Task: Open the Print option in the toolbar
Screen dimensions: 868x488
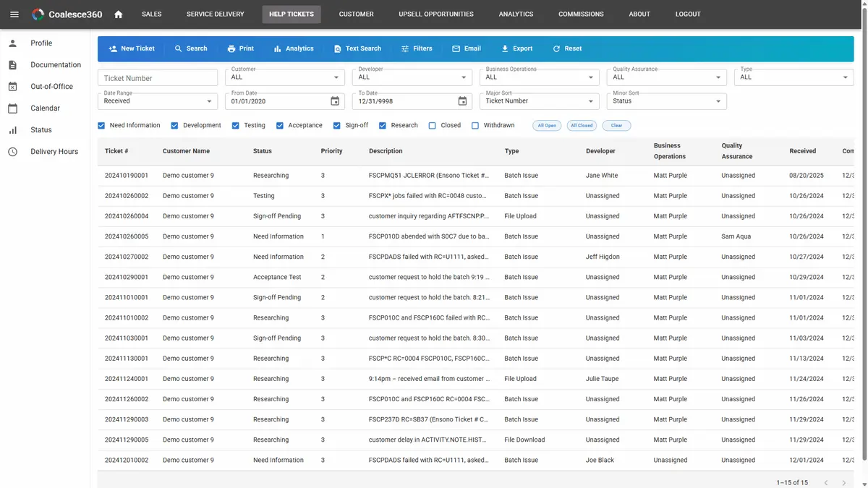Action: pos(240,48)
